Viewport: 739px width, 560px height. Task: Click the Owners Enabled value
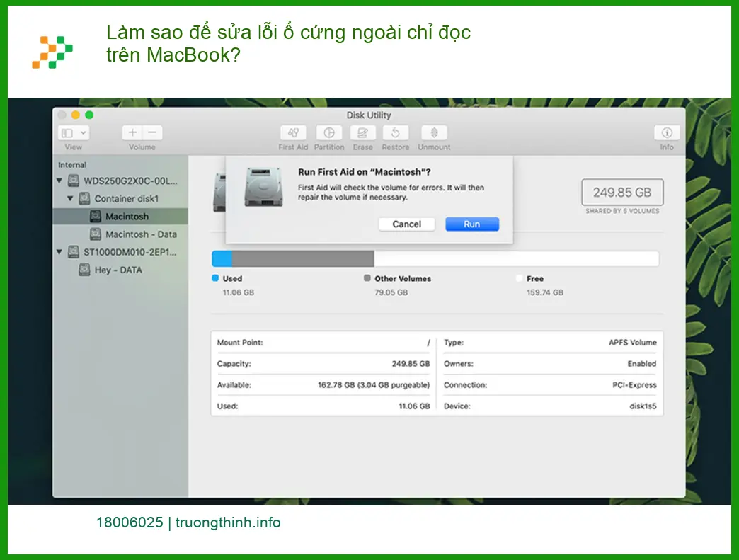(x=642, y=364)
